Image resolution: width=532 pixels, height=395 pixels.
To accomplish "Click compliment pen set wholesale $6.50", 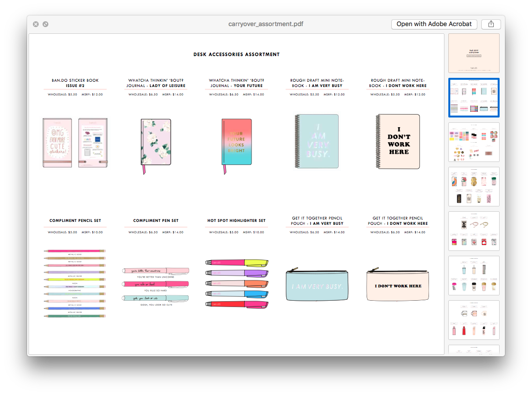I will pos(143,232).
